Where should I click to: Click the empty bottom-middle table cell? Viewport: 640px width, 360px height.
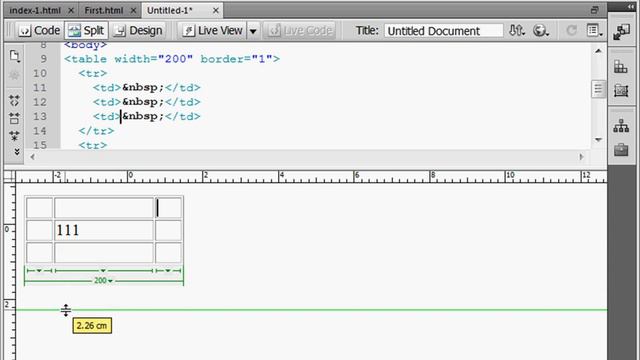104,253
